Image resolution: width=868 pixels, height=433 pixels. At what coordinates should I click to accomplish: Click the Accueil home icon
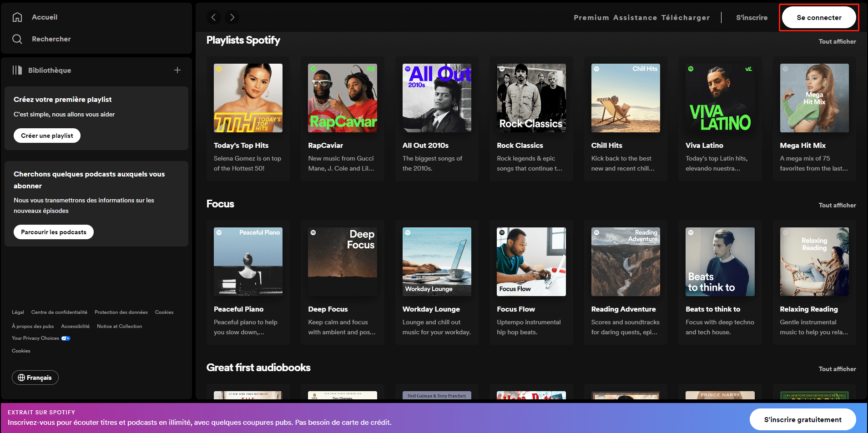click(x=17, y=17)
